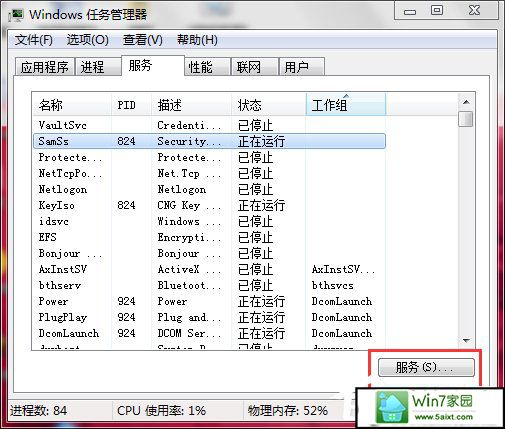Click the DCOM Ser... description cell
This screenshot has width=505, height=429.
pyautogui.click(x=189, y=333)
